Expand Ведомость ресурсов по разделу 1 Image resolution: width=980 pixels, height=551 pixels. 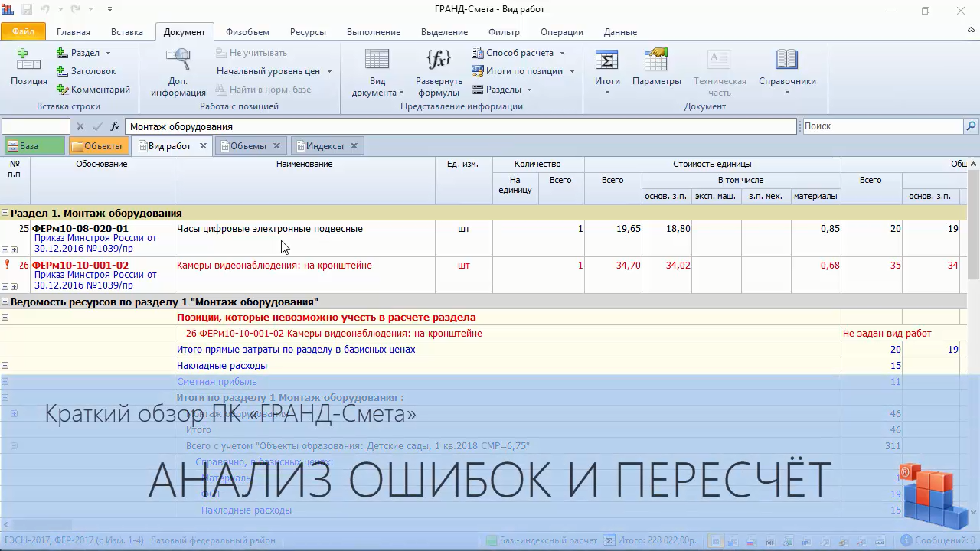tap(5, 302)
